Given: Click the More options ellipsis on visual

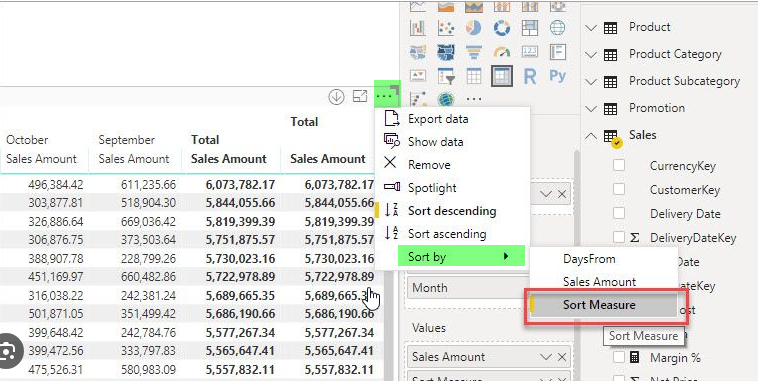Looking at the screenshot, I should coord(384,96).
